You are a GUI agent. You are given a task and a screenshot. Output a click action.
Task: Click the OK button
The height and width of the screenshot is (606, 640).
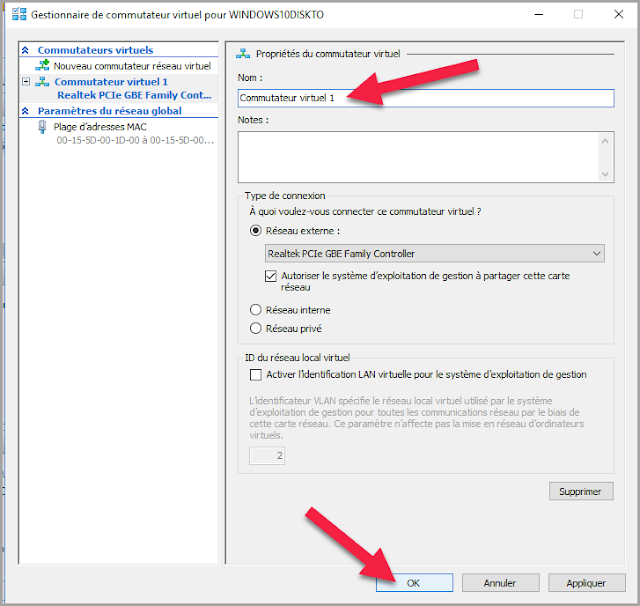(414, 583)
